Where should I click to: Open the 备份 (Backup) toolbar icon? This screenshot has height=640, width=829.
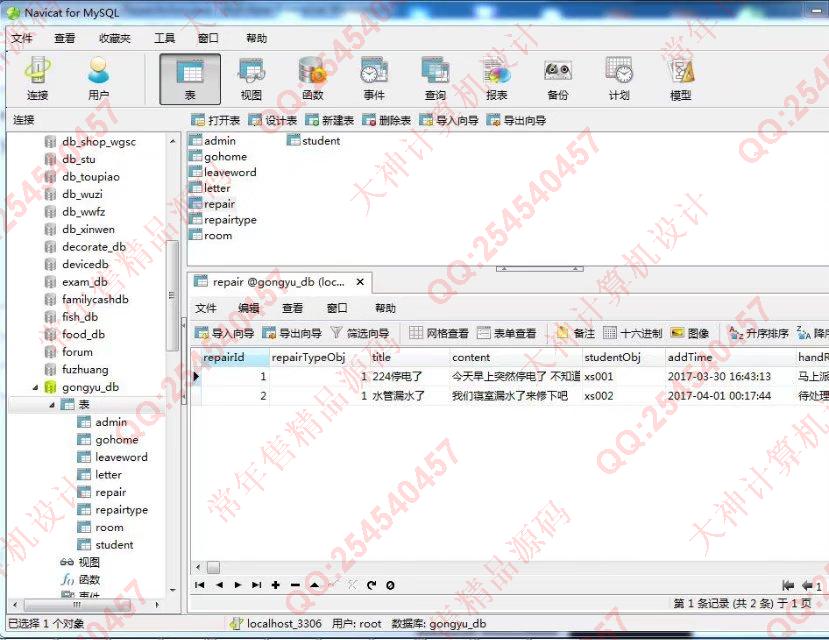click(558, 79)
